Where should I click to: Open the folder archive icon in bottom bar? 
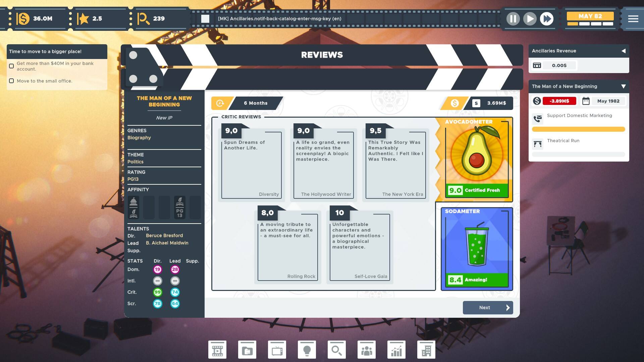(247, 350)
